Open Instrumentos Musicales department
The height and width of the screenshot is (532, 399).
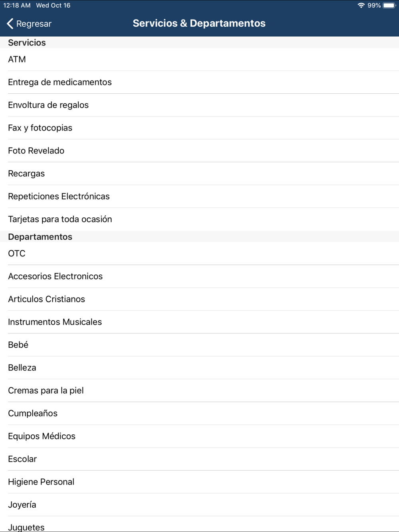pyautogui.click(x=199, y=322)
